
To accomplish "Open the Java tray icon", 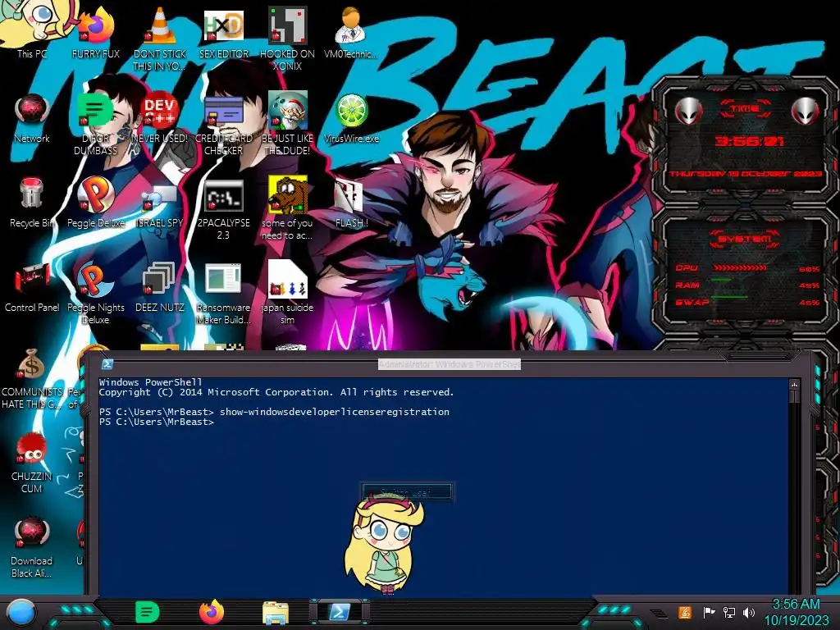I will pyautogui.click(x=685, y=612).
